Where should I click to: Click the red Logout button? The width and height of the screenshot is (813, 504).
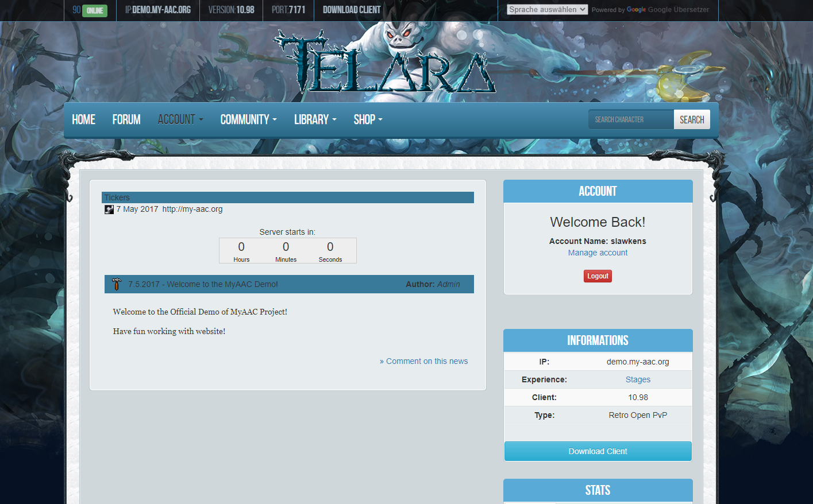598,276
